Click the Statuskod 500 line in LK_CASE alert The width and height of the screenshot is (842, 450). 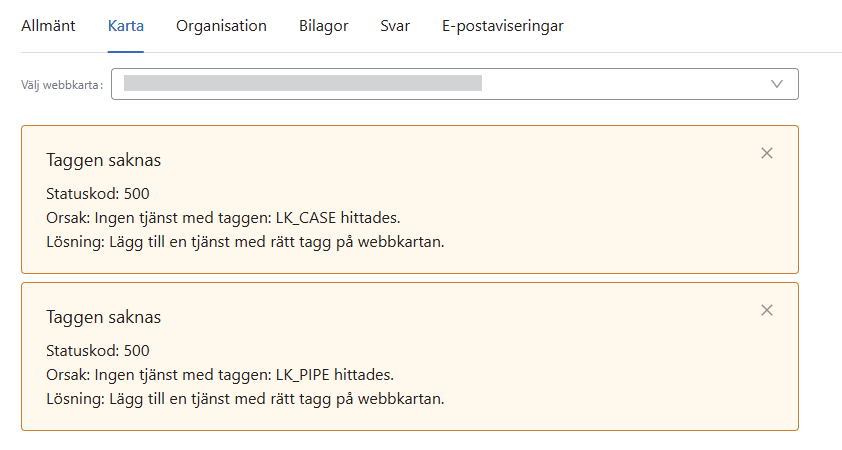coord(98,194)
